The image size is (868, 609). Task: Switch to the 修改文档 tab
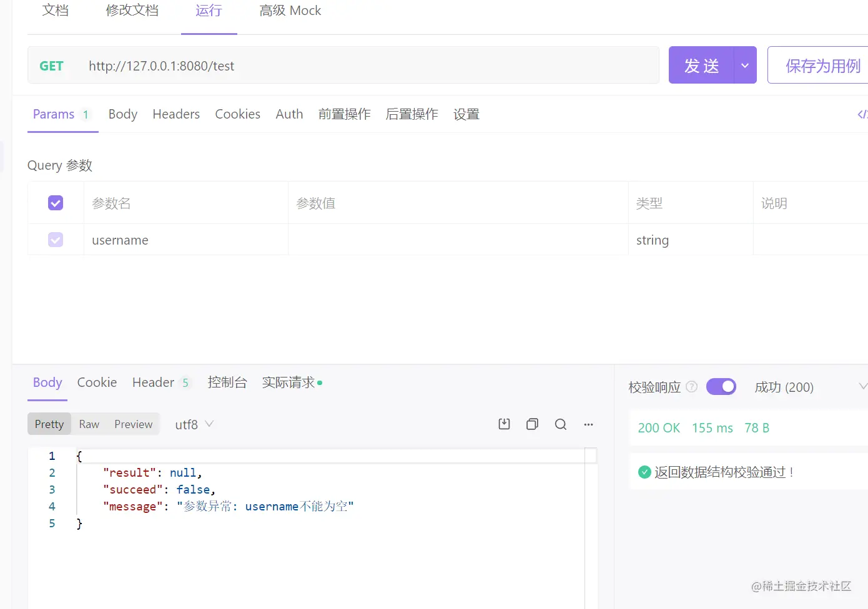(x=132, y=11)
